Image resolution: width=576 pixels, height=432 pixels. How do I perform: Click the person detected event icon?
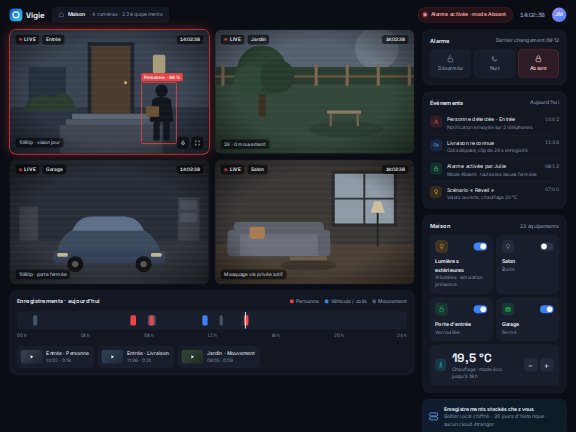pos(436,122)
